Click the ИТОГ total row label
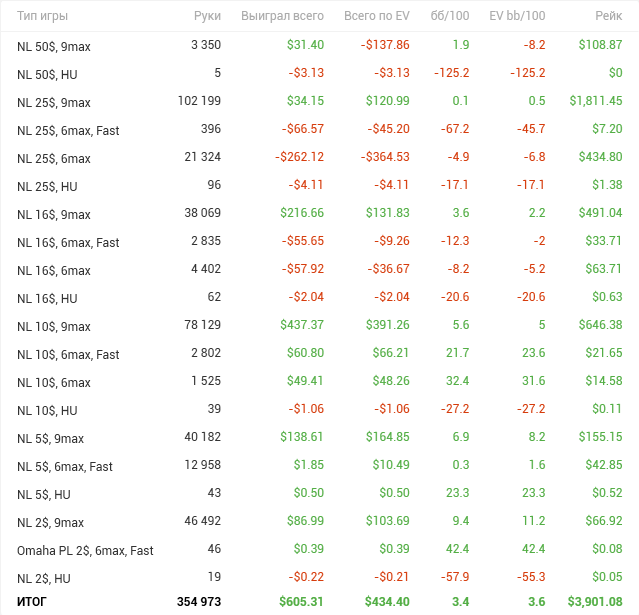639x615 pixels. click(x=32, y=601)
